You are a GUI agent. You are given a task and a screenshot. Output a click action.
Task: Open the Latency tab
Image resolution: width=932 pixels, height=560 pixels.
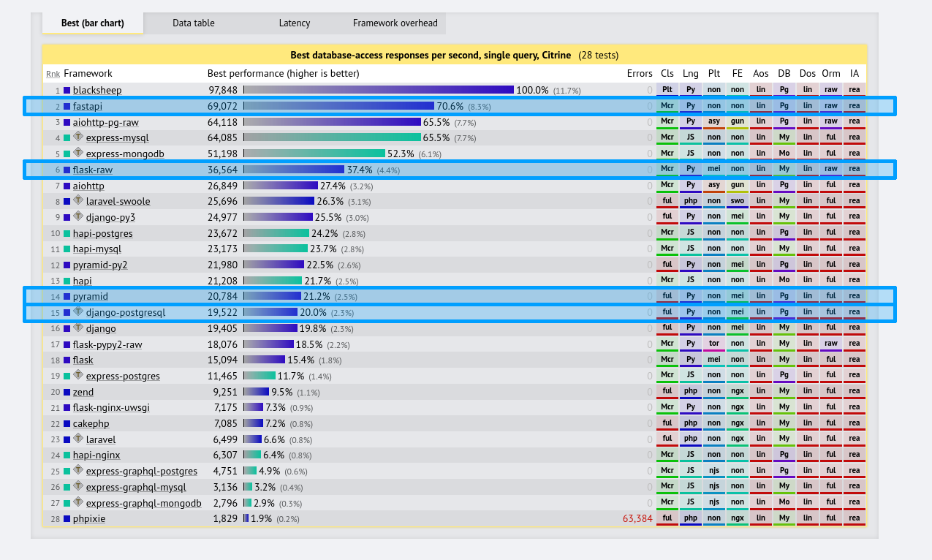click(x=295, y=23)
